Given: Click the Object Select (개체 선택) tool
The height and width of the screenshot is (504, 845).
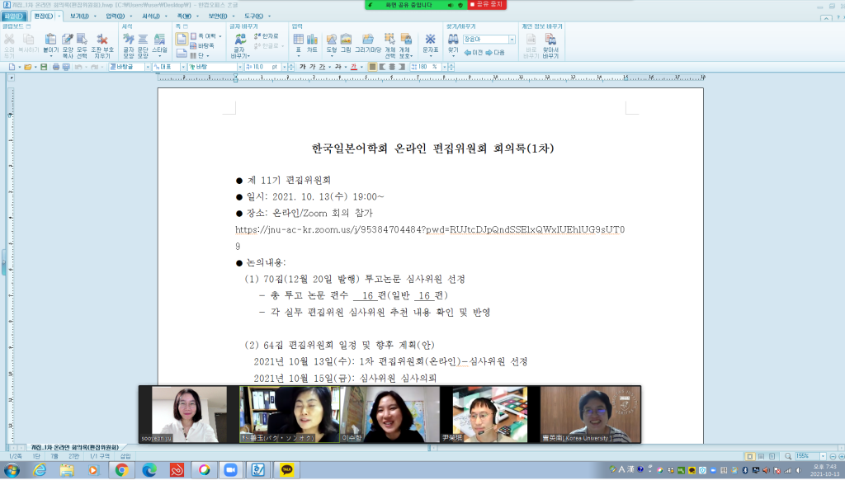Looking at the screenshot, I should (389, 45).
